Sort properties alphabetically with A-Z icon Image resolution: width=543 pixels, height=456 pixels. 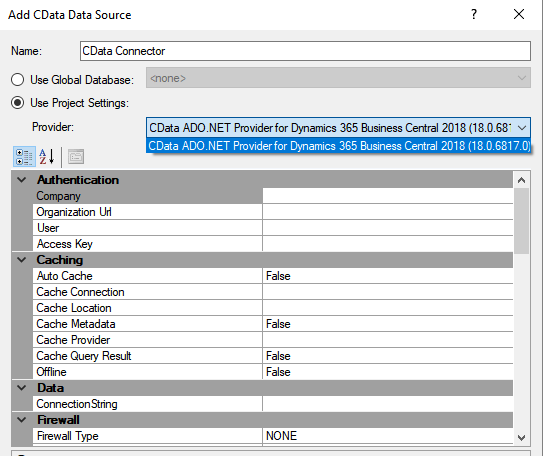(x=47, y=157)
